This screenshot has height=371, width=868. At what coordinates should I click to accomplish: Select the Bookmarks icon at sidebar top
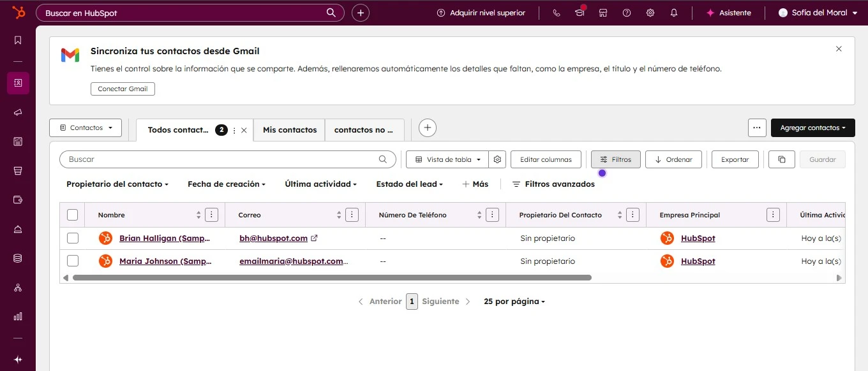18,40
